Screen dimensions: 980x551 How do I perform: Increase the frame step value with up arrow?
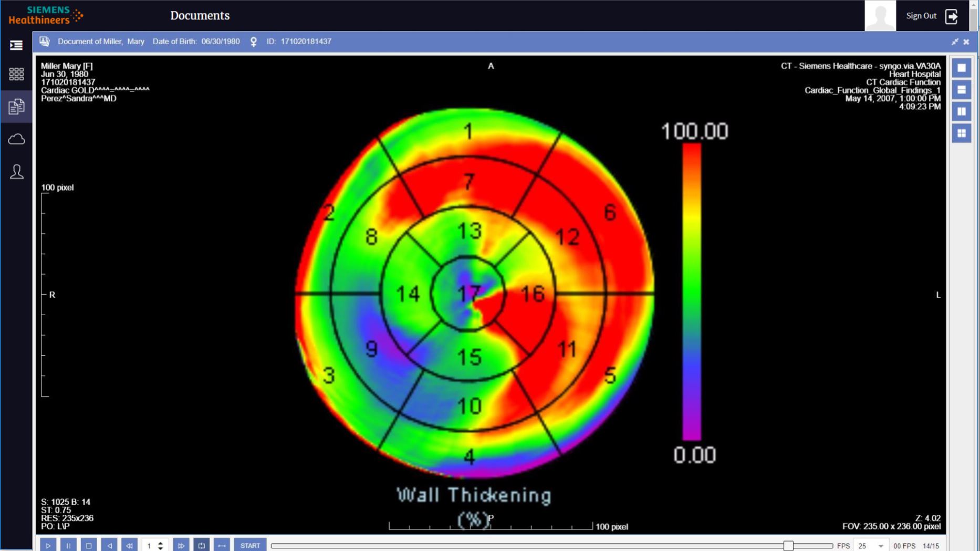point(161,543)
